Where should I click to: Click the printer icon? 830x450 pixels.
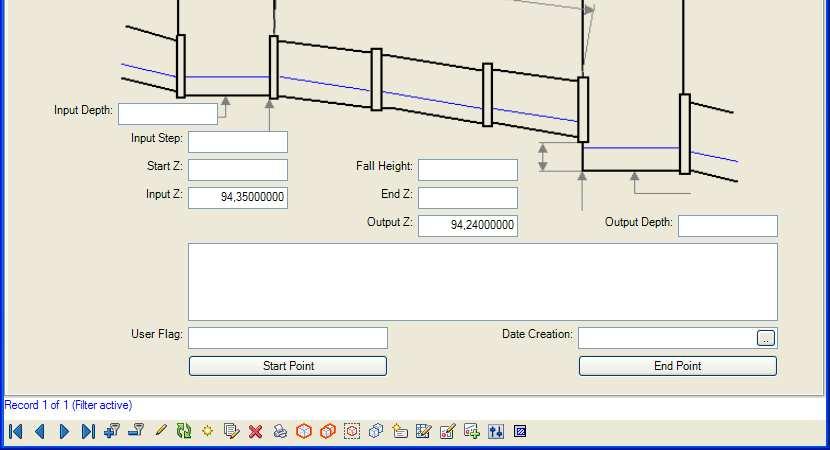[x=280, y=431]
